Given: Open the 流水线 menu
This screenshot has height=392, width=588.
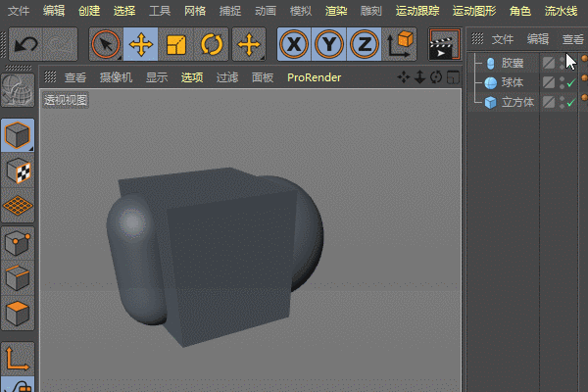Looking at the screenshot, I should click(561, 11).
